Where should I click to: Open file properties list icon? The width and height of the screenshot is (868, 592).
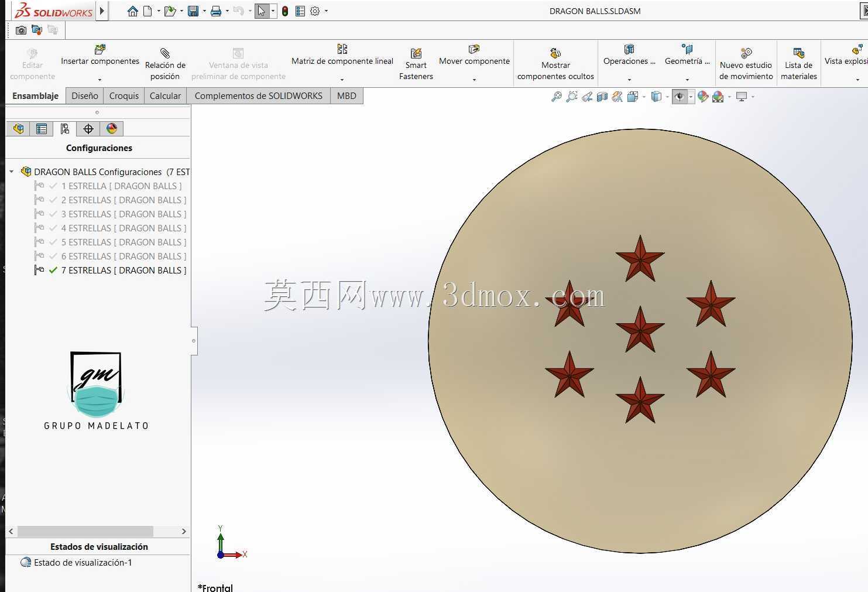[300, 11]
